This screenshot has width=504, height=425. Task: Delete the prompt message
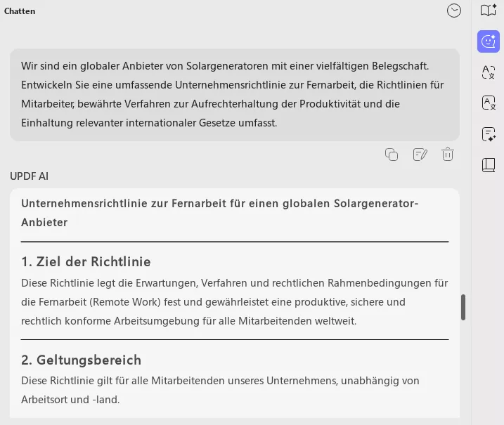447,155
